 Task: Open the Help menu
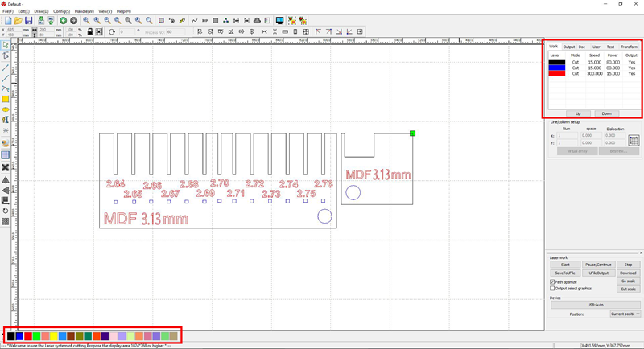point(124,11)
